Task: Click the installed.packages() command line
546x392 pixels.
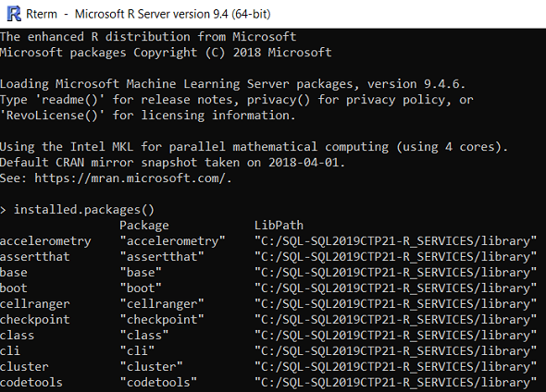Action: (83, 210)
